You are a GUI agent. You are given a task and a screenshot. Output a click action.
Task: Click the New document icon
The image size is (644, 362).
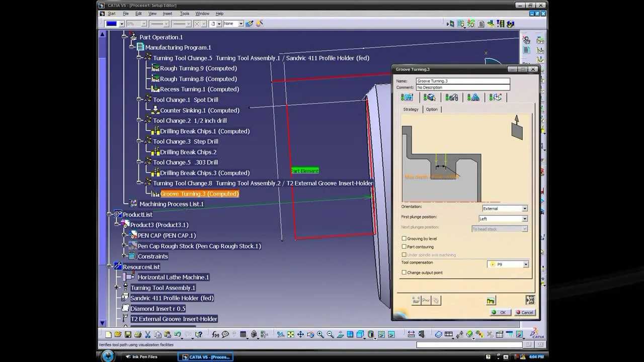(x=108, y=334)
